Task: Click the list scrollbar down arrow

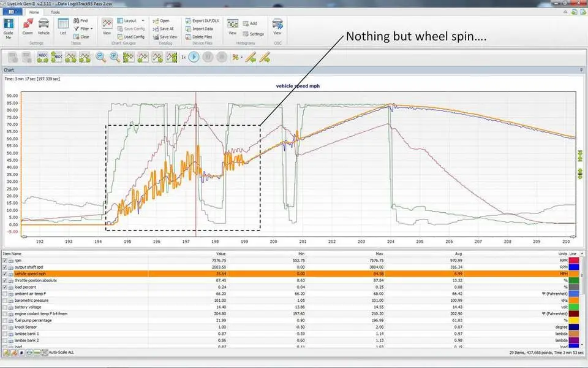Action: click(x=582, y=344)
